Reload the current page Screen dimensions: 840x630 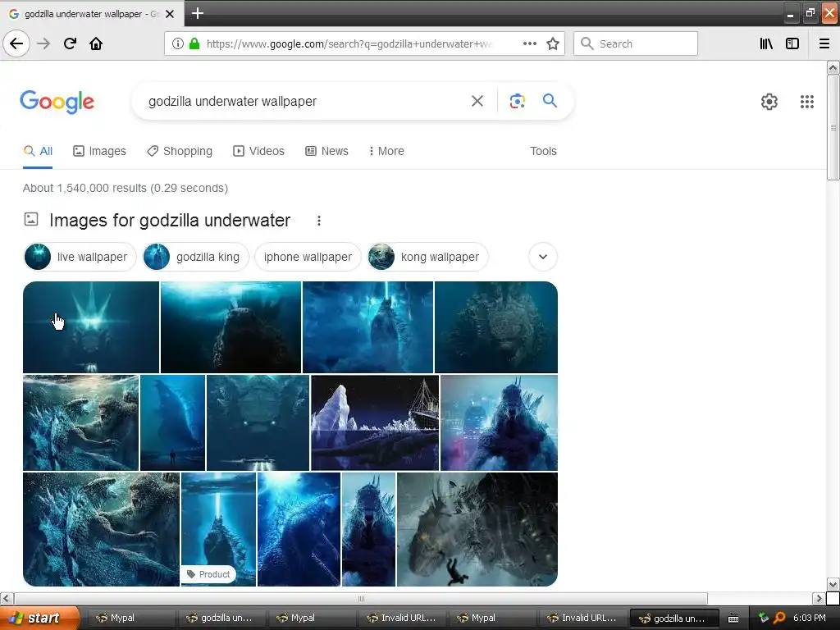click(70, 43)
